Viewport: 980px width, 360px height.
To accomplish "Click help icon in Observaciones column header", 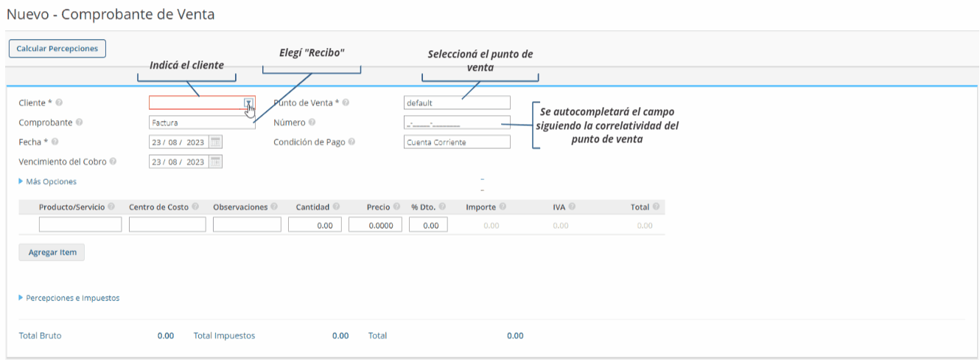I will [x=274, y=207].
